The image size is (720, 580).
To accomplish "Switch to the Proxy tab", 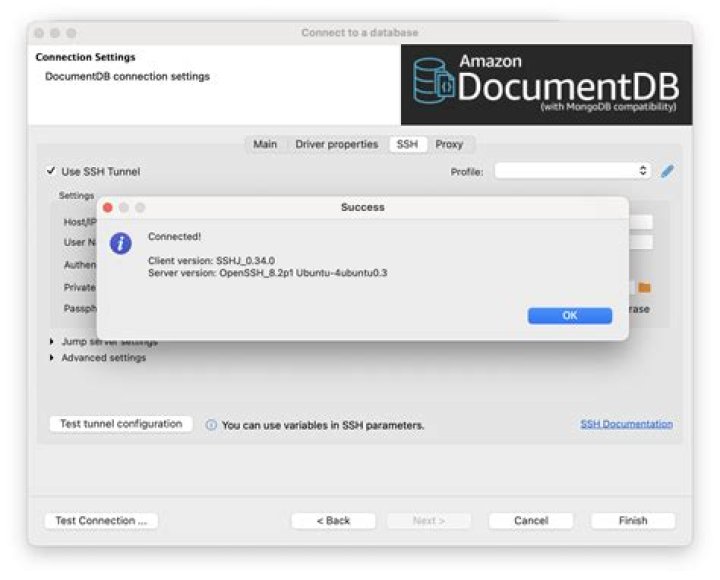I will coord(449,144).
